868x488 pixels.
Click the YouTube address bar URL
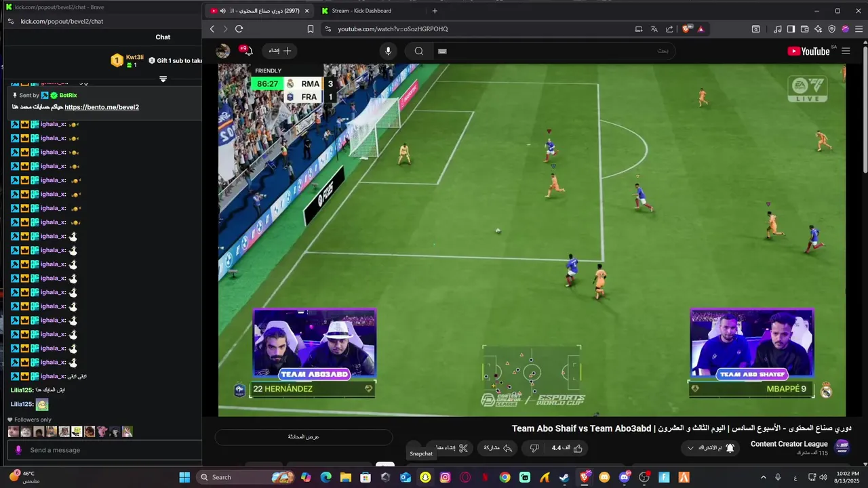tap(393, 29)
